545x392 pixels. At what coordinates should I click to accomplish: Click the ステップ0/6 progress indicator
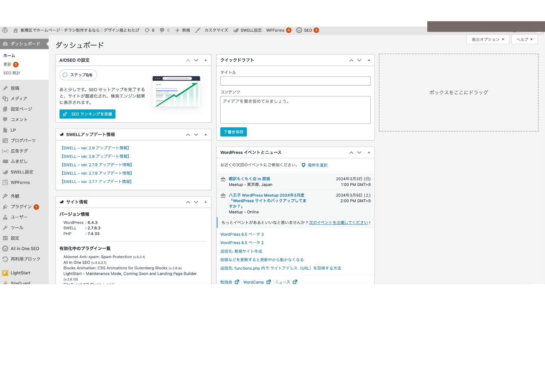[x=78, y=75]
